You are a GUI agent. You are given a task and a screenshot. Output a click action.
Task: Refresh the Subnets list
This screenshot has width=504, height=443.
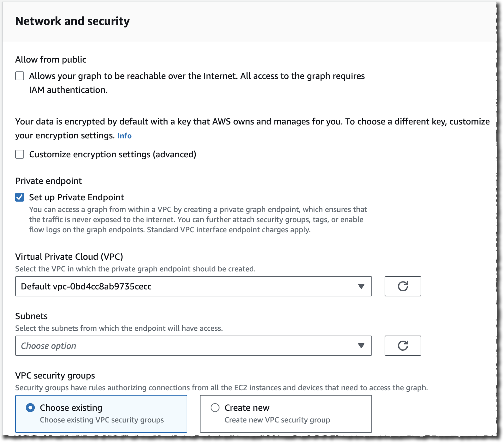click(x=403, y=346)
